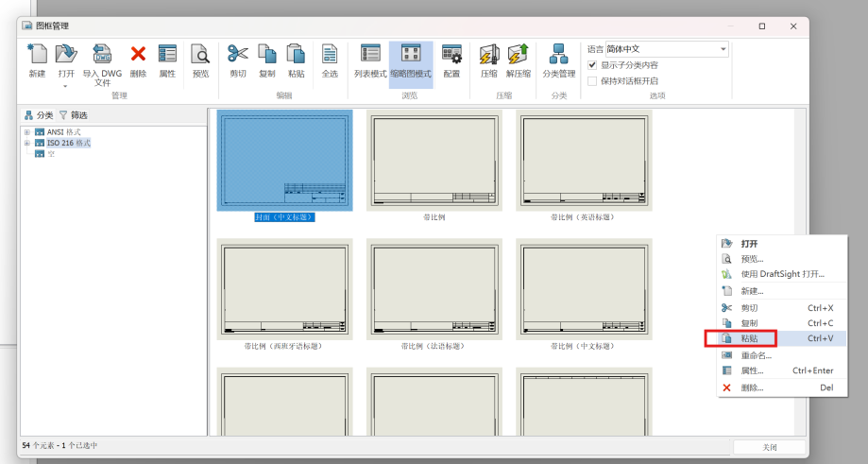The width and height of the screenshot is (868, 464).
Task: Click the 预览 (Preview) magnifier icon
Action: (200, 56)
